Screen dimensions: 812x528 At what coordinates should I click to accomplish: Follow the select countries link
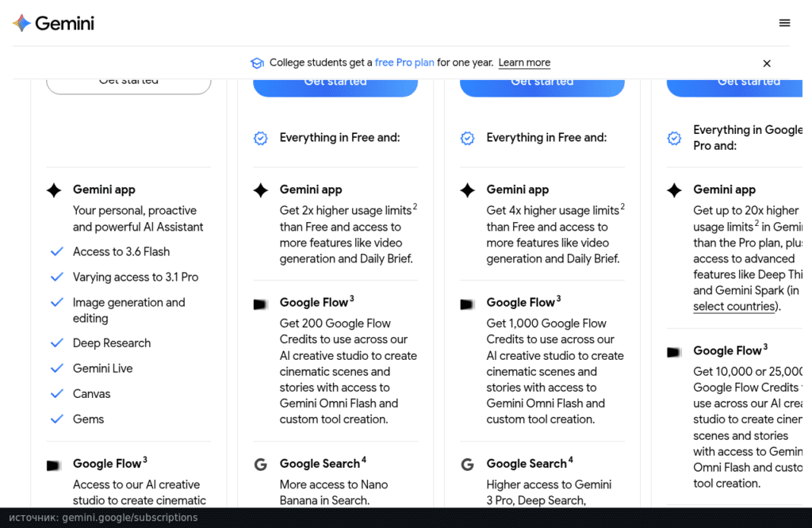[x=735, y=307]
